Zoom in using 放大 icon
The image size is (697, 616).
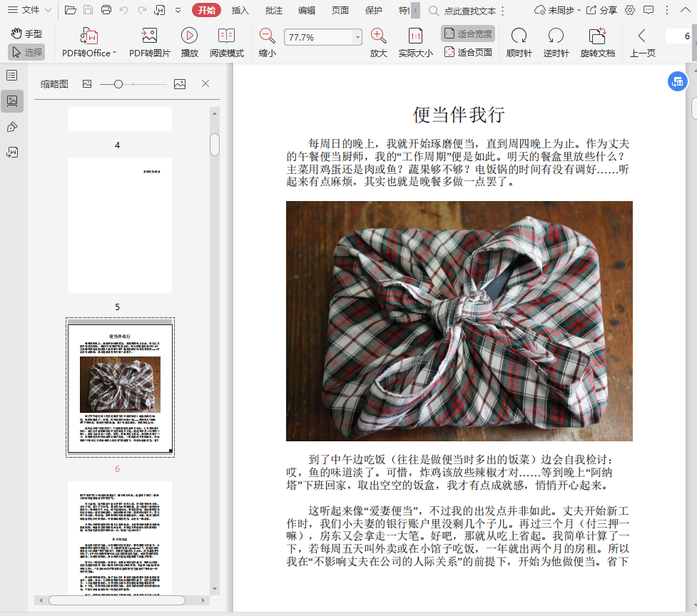tap(378, 36)
